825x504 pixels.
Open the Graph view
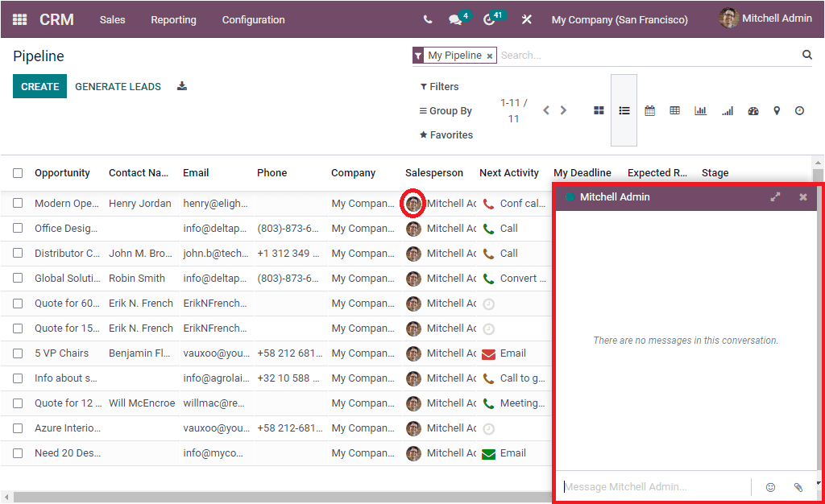(700, 110)
